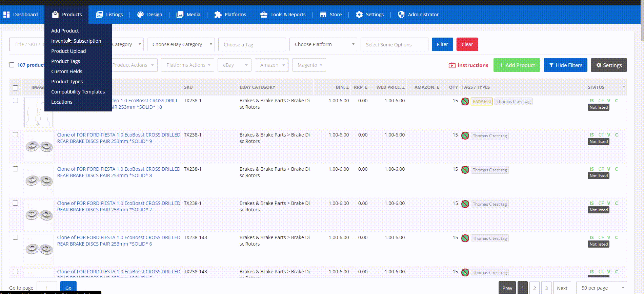
Task: Choose Compatibility Templates menu entry
Action: click(x=78, y=92)
